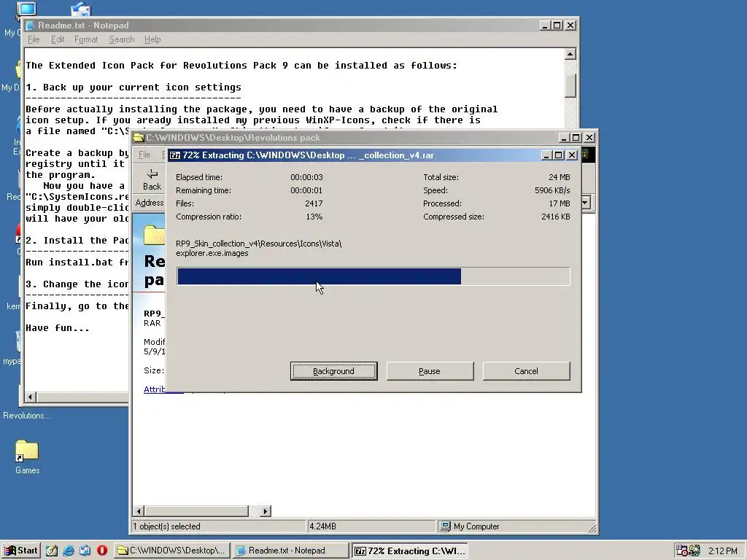Click the 7z icon in extraction dialog title
The width and height of the screenshot is (747, 560).
pyautogui.click(x=175, y=155)
